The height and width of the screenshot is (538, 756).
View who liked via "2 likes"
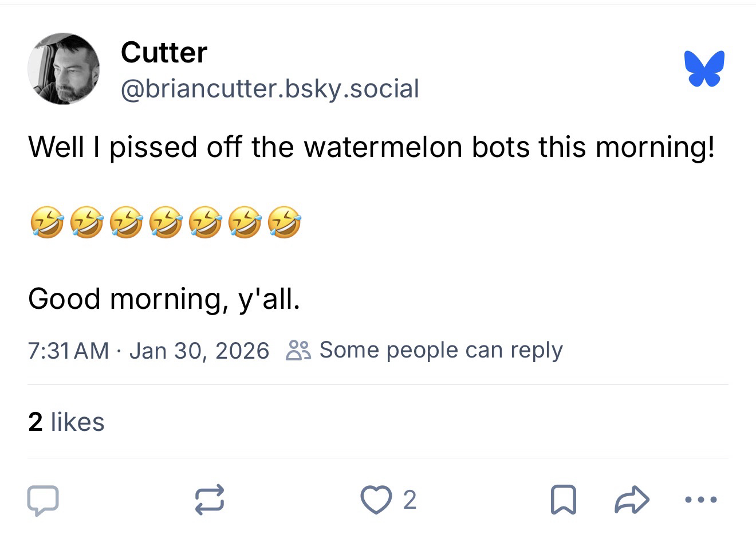(66, 422)
